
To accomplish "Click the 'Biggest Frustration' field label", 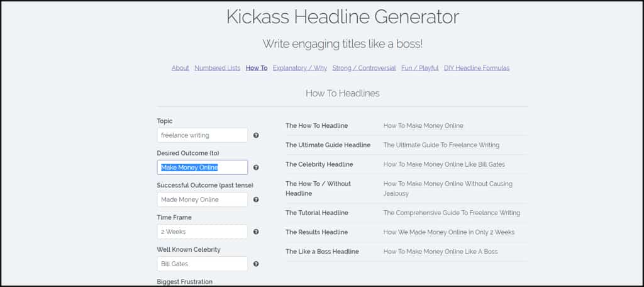I will pos(184,282).
